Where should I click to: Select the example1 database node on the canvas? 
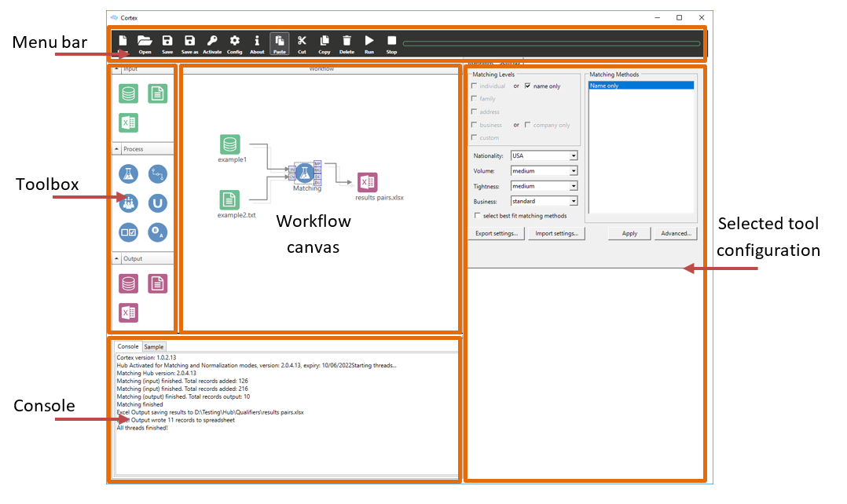tap(230, 144)
